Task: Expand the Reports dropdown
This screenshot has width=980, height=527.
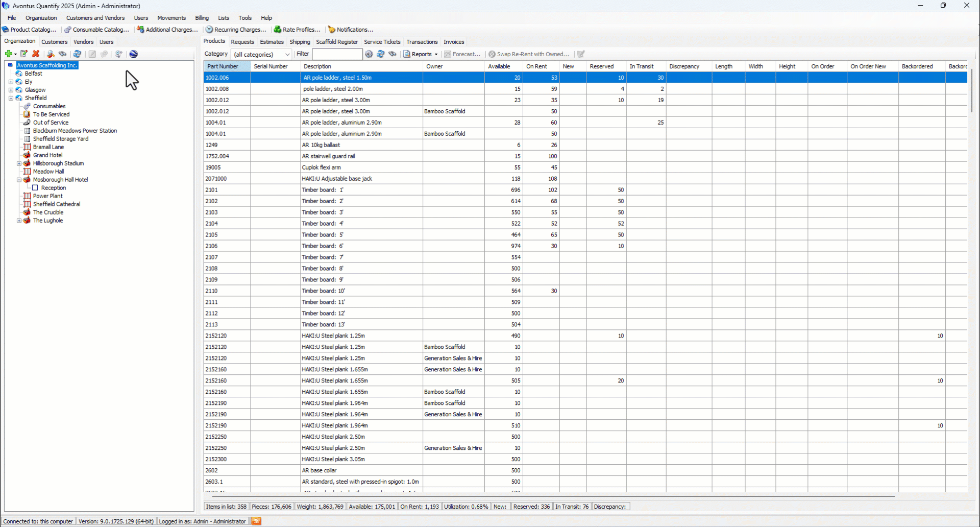Action: 436,54
